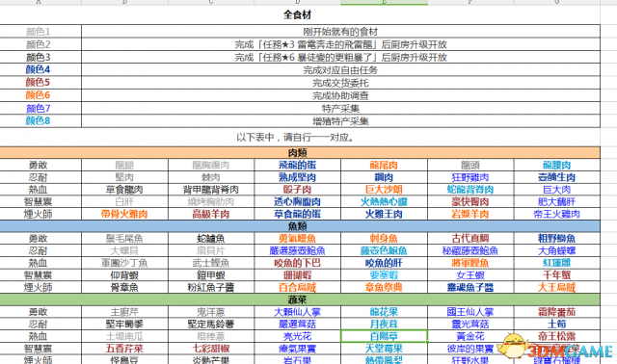
Task: Select the 透心胸腹肉 cell
Action: pyautogui.click(x=298, y=201)
